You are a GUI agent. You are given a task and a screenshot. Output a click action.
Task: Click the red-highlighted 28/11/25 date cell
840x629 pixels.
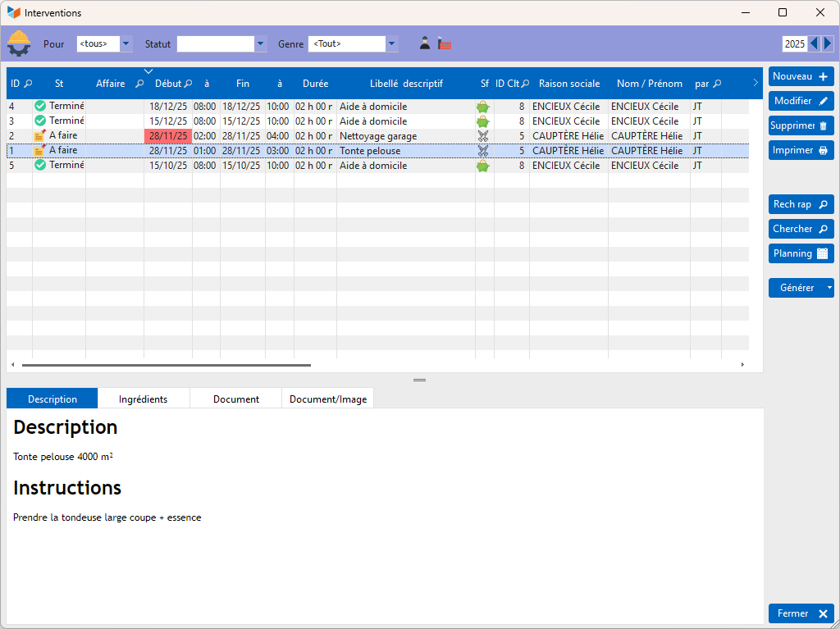pos(168,136)
